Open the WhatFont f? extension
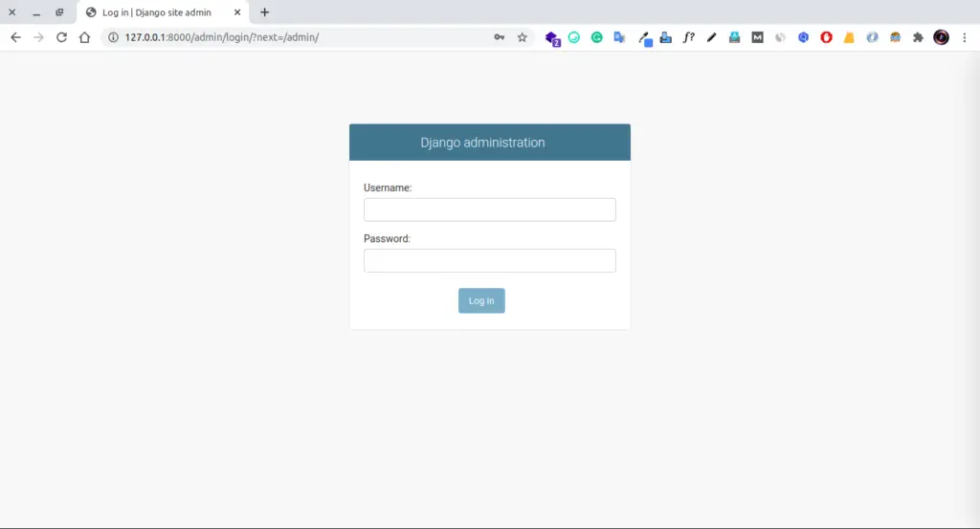 pyautogui.click(x=689, y=37)
